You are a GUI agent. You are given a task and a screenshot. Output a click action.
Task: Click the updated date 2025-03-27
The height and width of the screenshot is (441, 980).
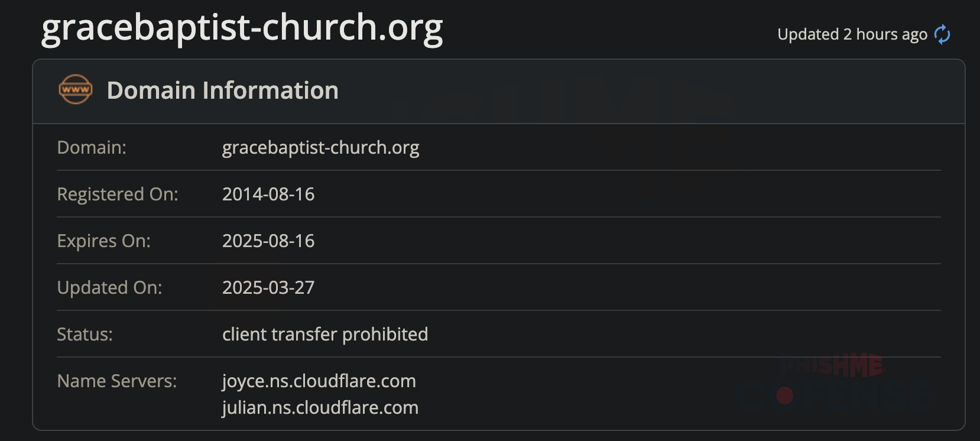(x=268, y=287)
